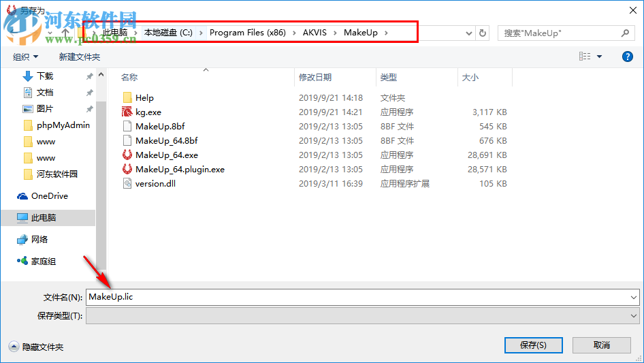Collapse folders with 隐藏文件夹 toggle
The height and width of the screenshot is (363, 644).
click(x=36, y=347)
